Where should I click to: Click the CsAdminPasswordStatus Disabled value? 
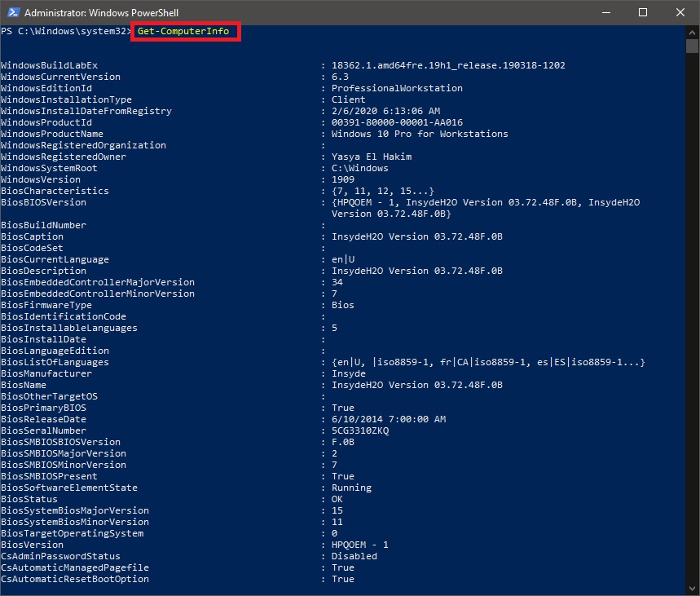pyautogui.click(x=354, y=556)
